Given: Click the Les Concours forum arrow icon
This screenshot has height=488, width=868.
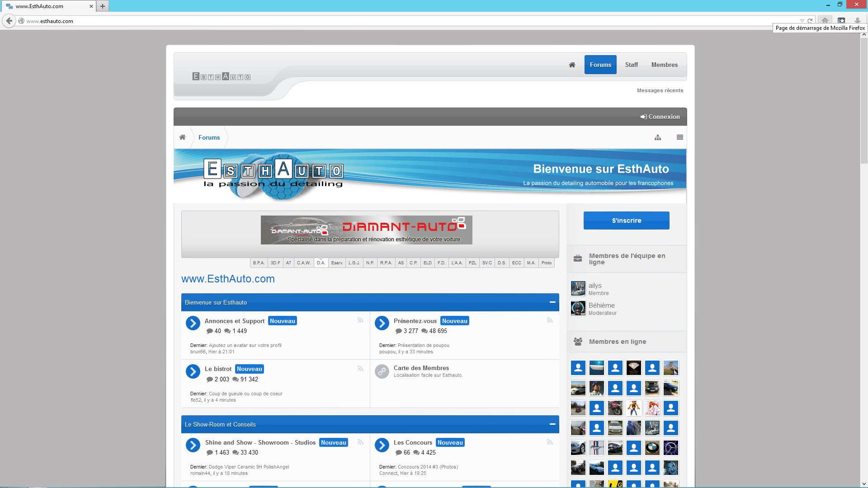Looking at the screenshot, I should [x=382, y=445].
